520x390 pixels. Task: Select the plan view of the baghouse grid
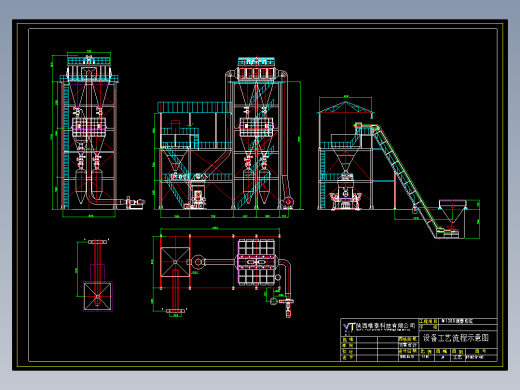point(257,262)
